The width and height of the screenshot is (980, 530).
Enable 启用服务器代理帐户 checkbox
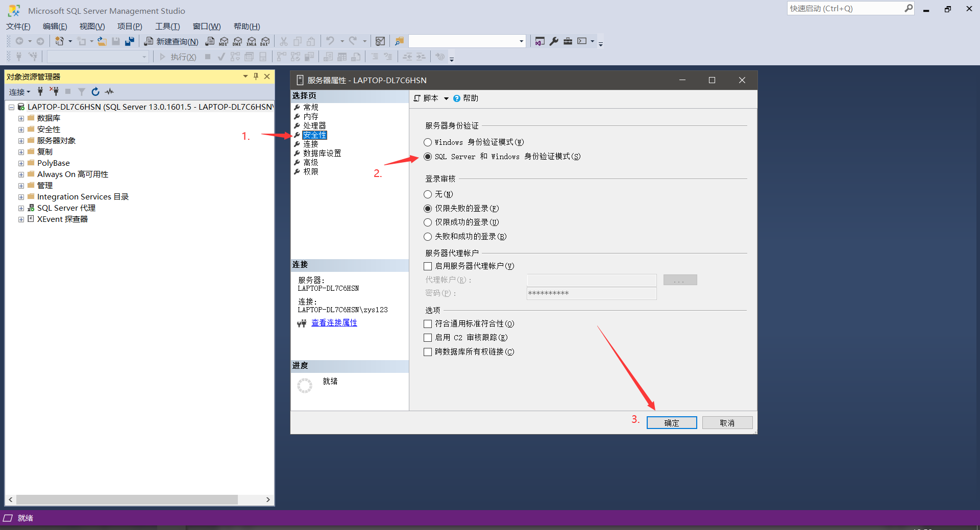pyautogui.click(x=428, y=266)
